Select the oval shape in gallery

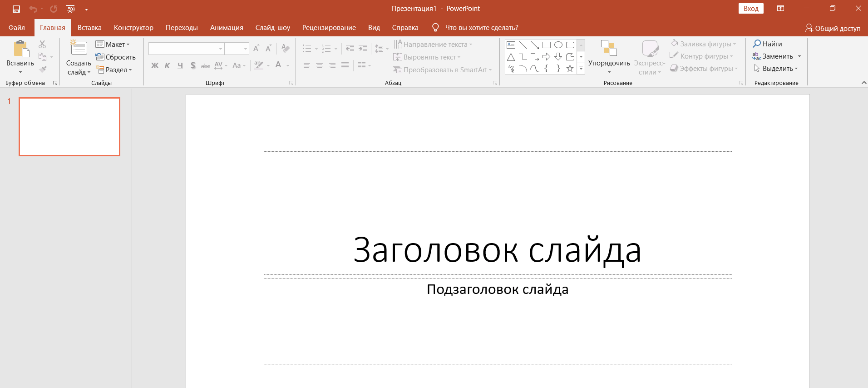pyautogui.click(x=558, y=45)
